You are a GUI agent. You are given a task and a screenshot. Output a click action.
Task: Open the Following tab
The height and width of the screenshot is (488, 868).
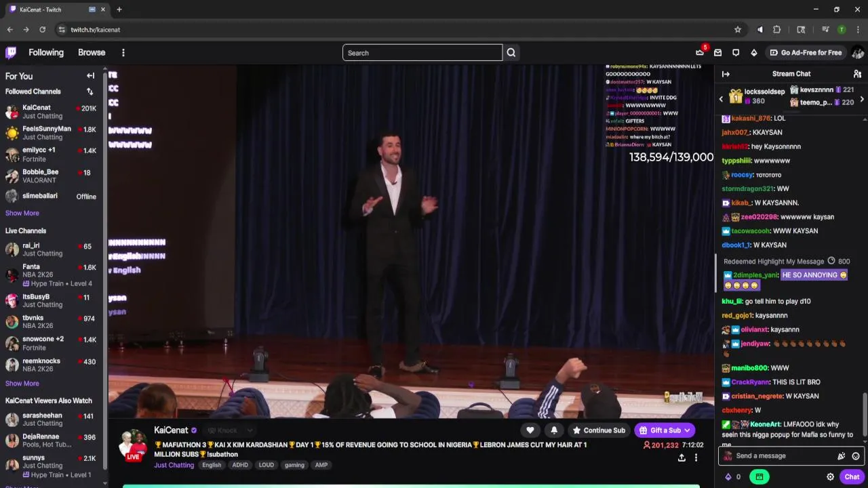46,52
